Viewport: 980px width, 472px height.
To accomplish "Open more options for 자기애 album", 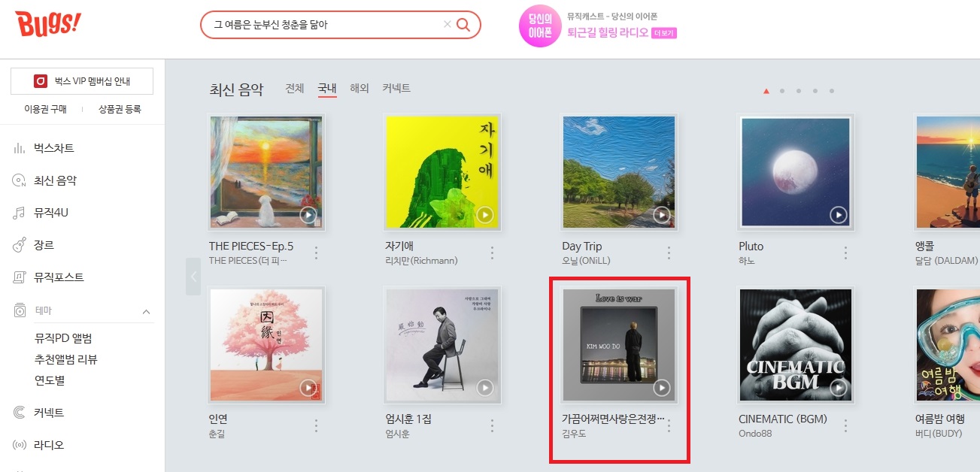I will point(493,253).
